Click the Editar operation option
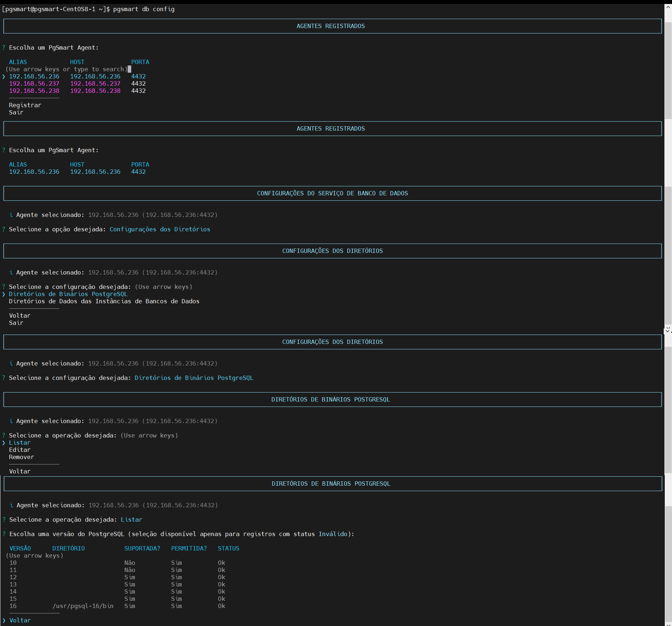Image resolution: width=672 pixels, height=626 pixels. coord(20,450)
